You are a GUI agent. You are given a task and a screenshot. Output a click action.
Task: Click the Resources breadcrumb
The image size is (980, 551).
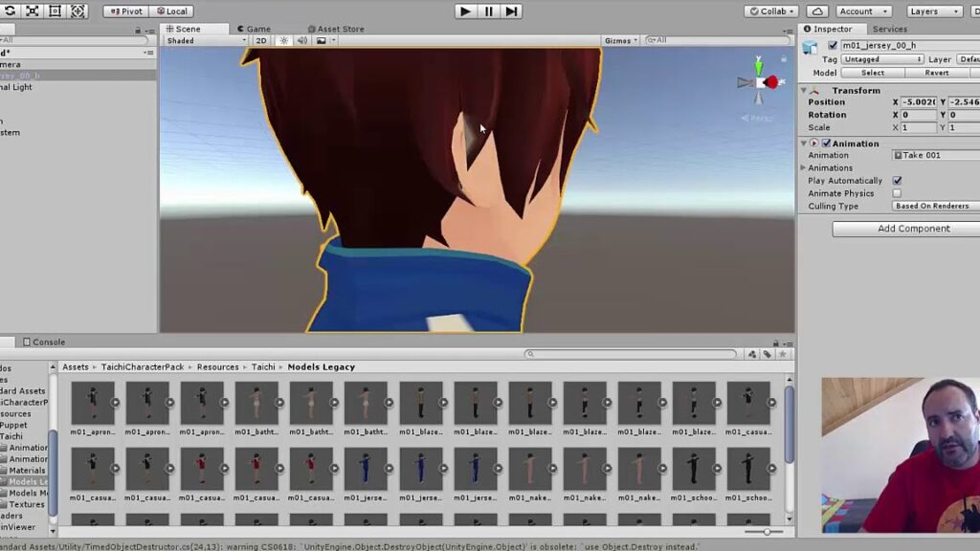click(217, 366)
